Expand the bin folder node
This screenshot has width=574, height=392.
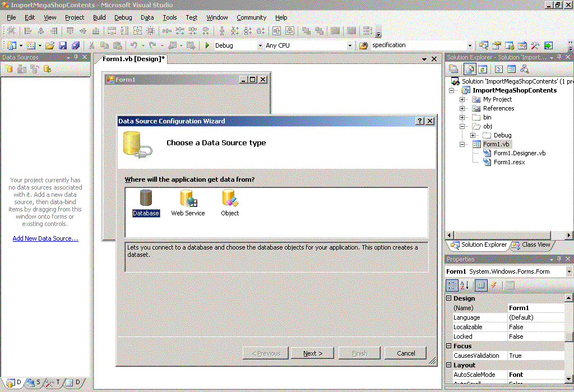(x=462, y=117)
